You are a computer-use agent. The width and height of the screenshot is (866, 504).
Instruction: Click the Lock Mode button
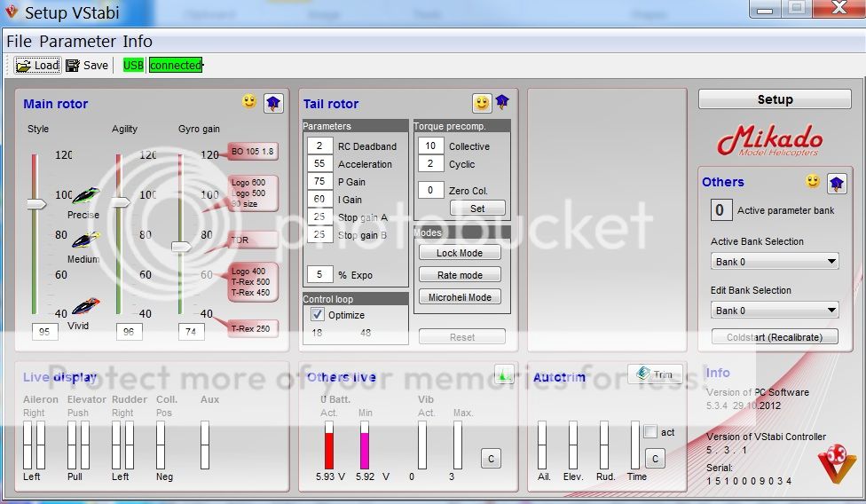click(x=460, y=253)
